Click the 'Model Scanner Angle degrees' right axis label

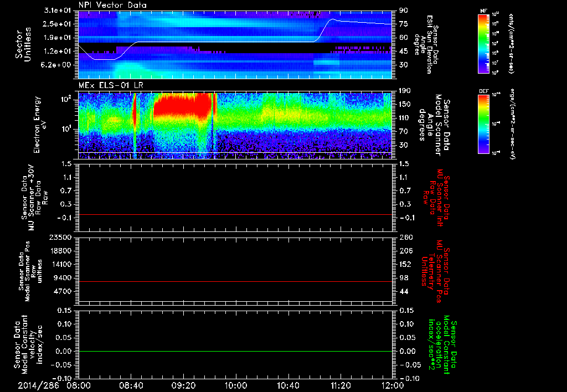(x=435, y=125)
